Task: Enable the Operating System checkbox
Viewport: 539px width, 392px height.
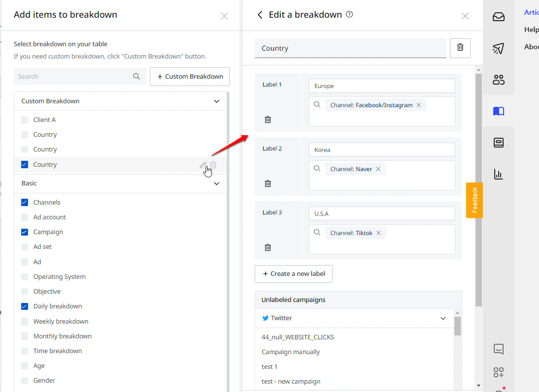Action: [x=25, y=277]
